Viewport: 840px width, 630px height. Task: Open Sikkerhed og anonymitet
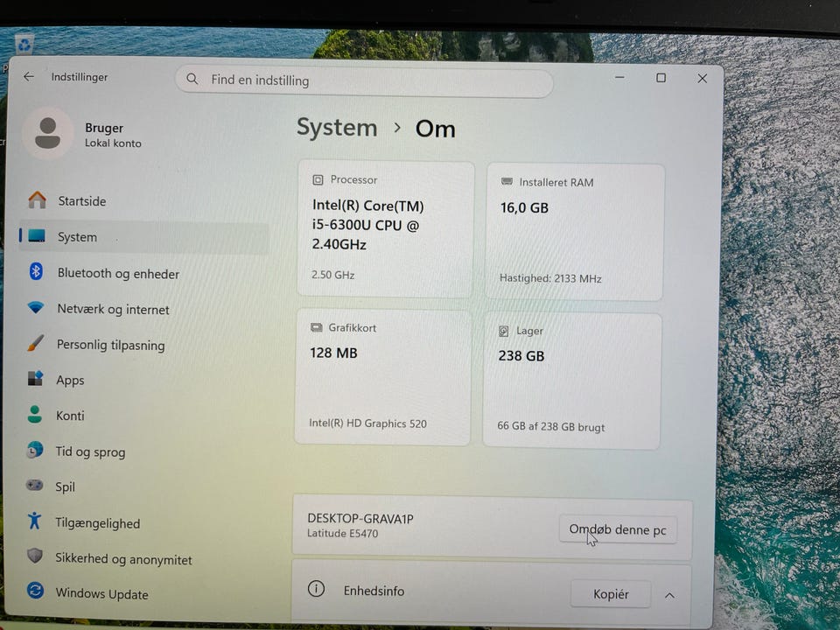point(143,558)
